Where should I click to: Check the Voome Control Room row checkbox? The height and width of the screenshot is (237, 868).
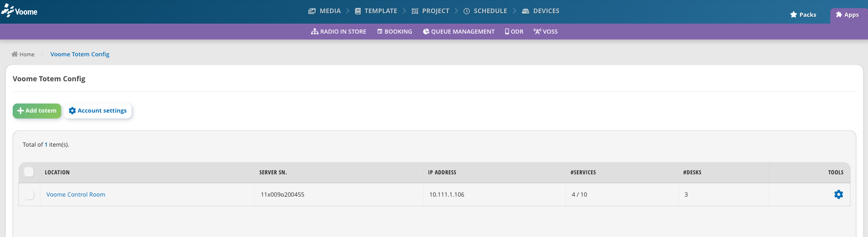tap(29, 194)
